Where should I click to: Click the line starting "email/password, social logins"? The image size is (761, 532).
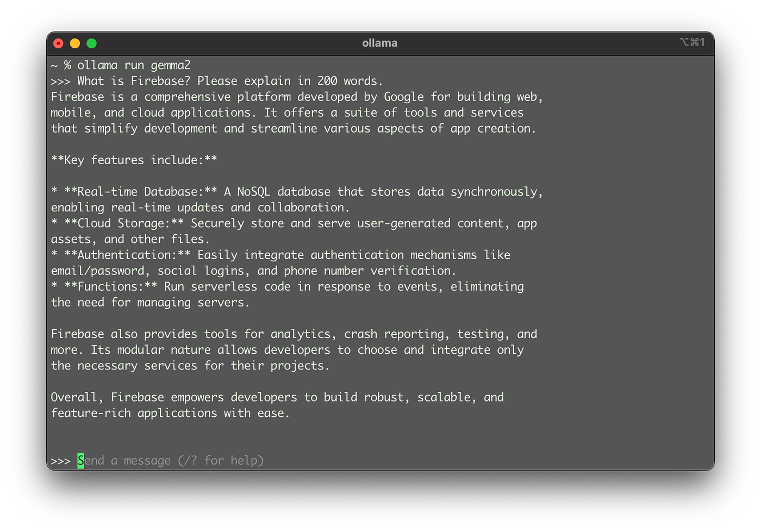[253, 271]
